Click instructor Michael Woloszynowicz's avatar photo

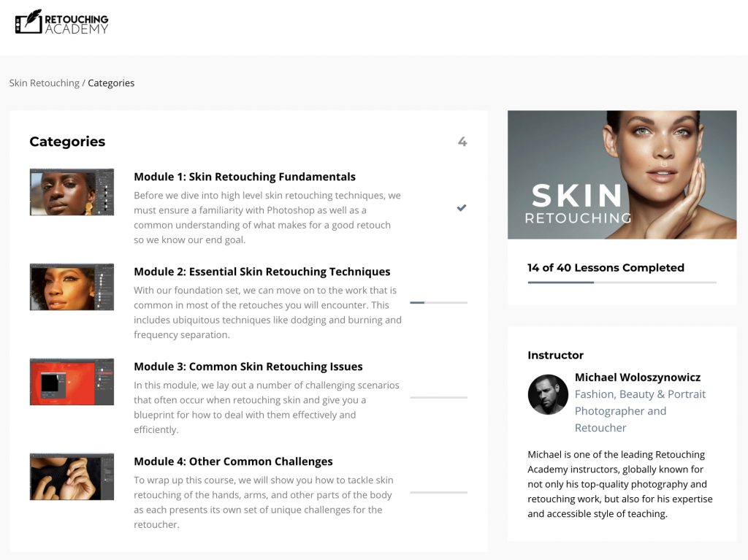point(548,395)
